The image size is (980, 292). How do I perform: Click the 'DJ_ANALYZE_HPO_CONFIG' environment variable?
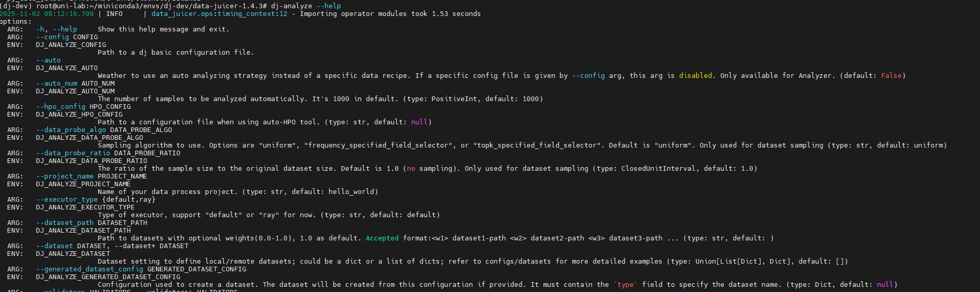79,114
